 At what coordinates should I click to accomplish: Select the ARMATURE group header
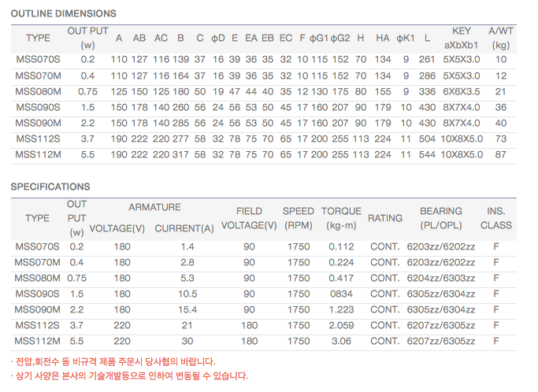click(154, 208)
